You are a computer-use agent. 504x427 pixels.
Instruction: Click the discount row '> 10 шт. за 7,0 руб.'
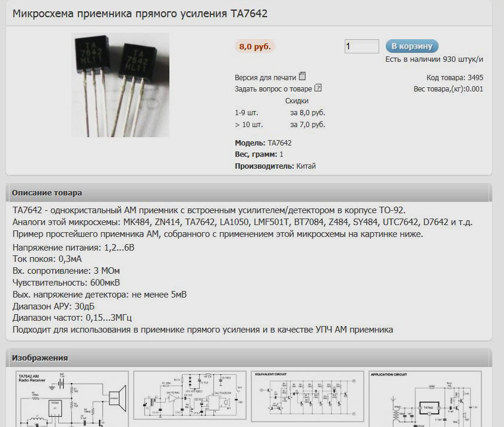(280, 125)
